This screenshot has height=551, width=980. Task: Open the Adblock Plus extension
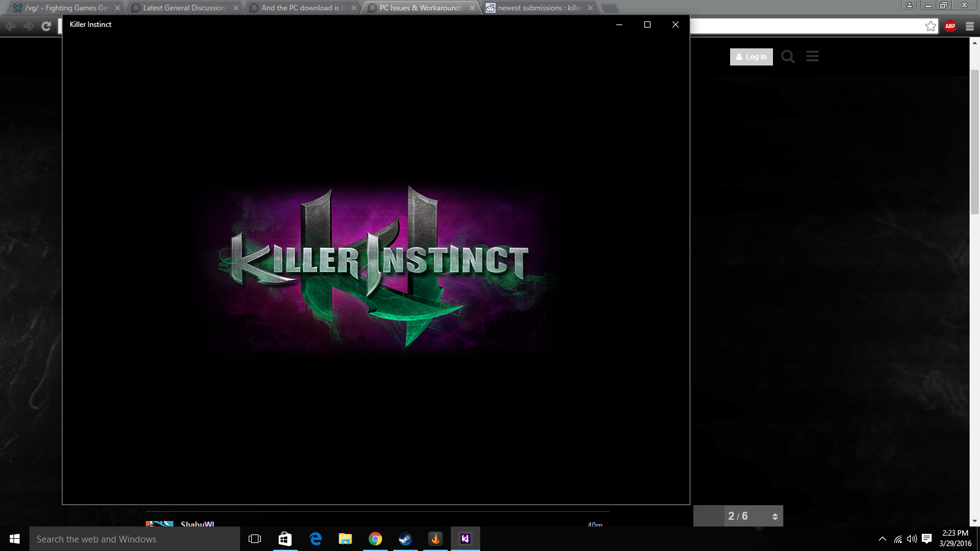pos(950,26)
